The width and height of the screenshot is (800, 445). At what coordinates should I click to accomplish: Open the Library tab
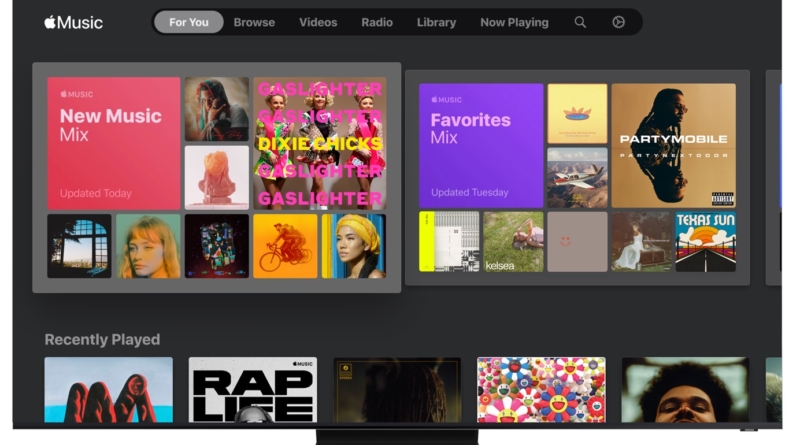(x=436, y=22)
